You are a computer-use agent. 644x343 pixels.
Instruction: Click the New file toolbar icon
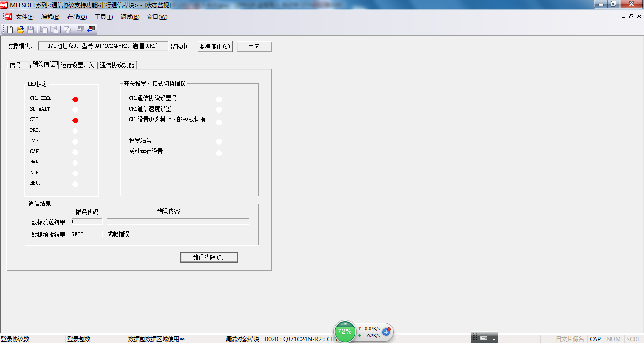(x=10, y=29)
